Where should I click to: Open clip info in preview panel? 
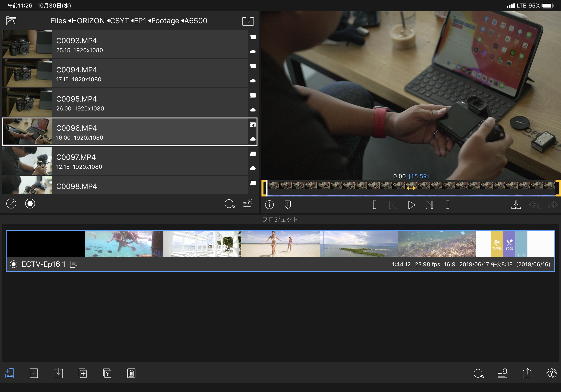[269, 204]
